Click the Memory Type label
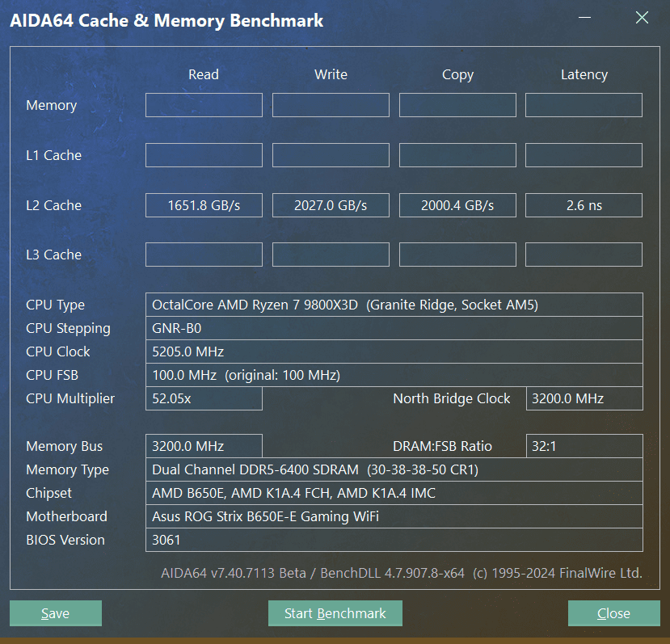This screenshot has width=670, height=644. pyautogui.click(x=68, y=470)
